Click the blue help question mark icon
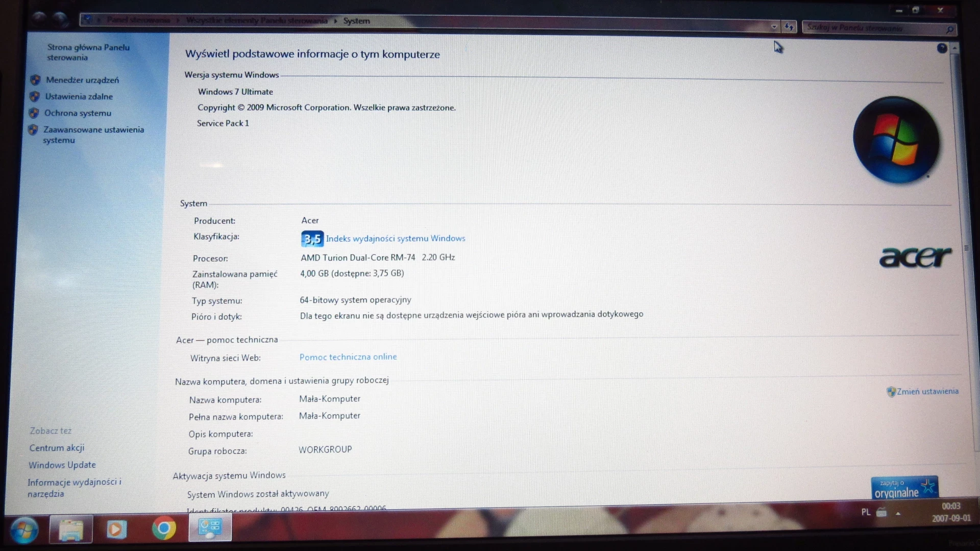Image resolution: width=980 pixels, height=551 pixels. (942, 48)
